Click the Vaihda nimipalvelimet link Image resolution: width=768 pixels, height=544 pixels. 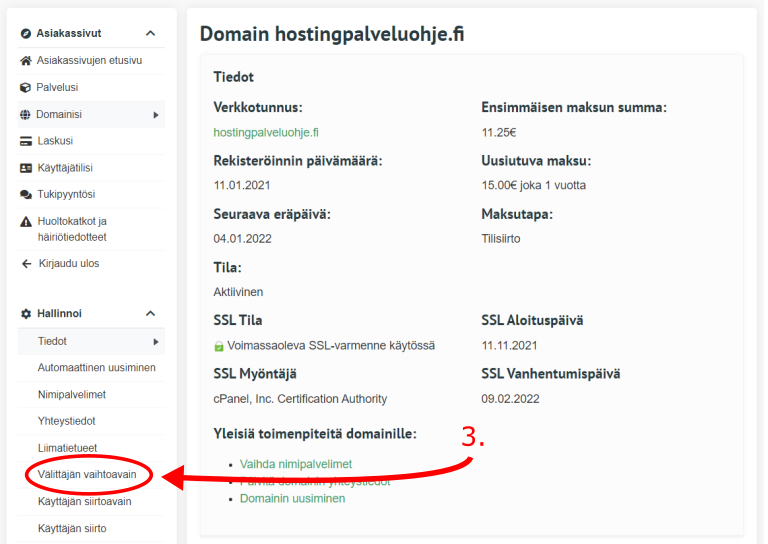pyautogui.click(x=295, y=464)
